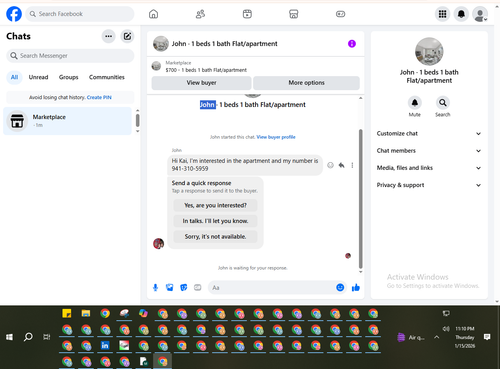The width and height of the screenshot is (500, 369).
Task: Send quick response "In talks. I'll let you know."
Action: click(x=215, y=221)
